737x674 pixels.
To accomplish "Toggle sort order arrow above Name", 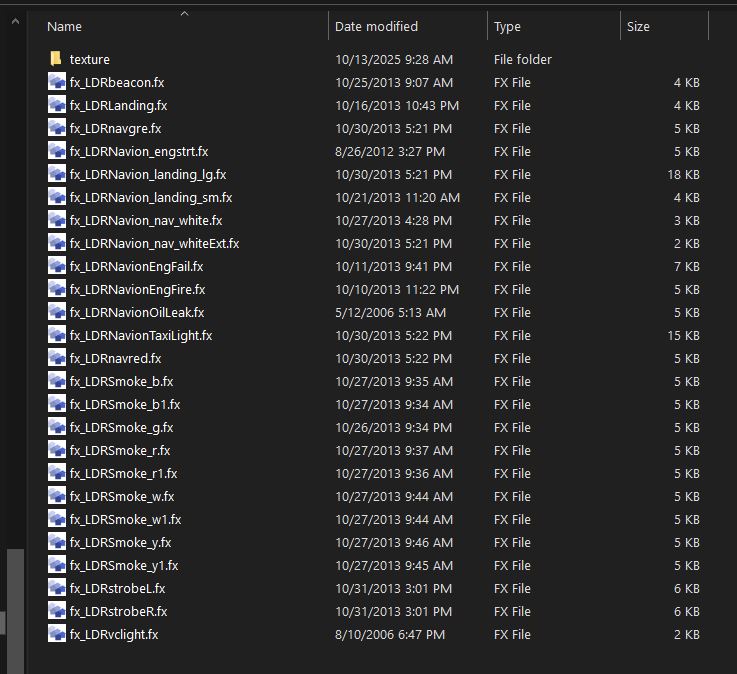I will point(185,14).
